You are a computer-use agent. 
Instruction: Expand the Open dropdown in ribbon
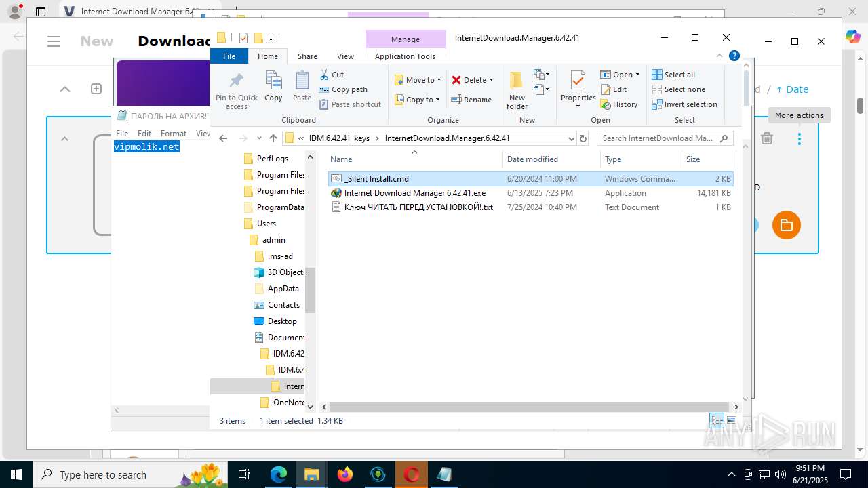[x=637, y=75]
